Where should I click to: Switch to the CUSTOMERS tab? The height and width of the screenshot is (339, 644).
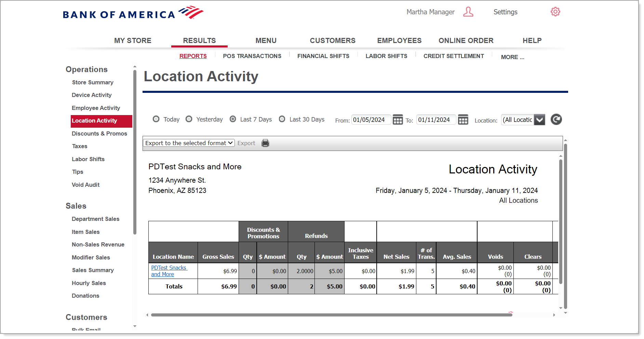(333, 41)
